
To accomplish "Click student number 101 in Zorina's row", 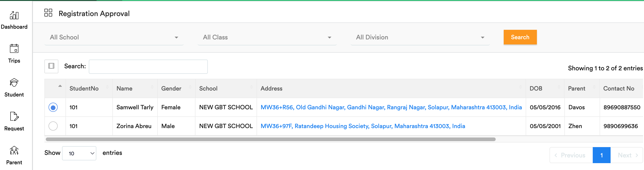I will pyautogui.click(x=73, y=126).
